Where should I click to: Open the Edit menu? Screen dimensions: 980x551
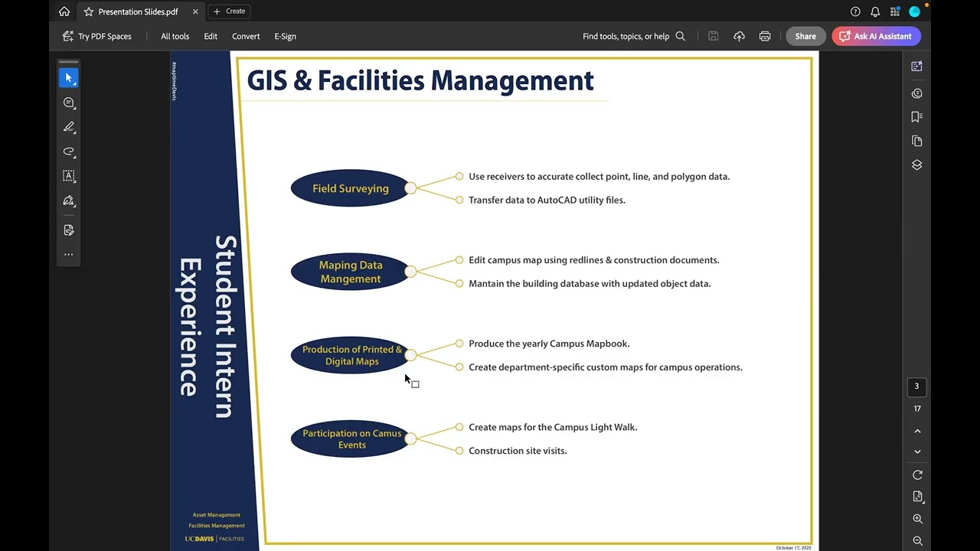click(211, 36)
